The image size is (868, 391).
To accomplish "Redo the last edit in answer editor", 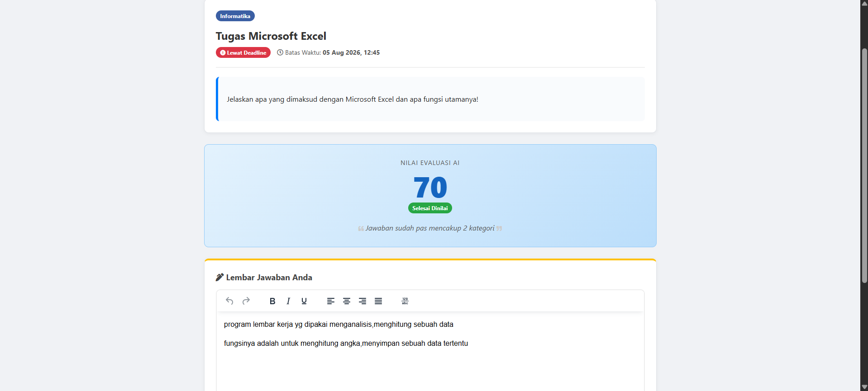I will click(x=246, y=301).
